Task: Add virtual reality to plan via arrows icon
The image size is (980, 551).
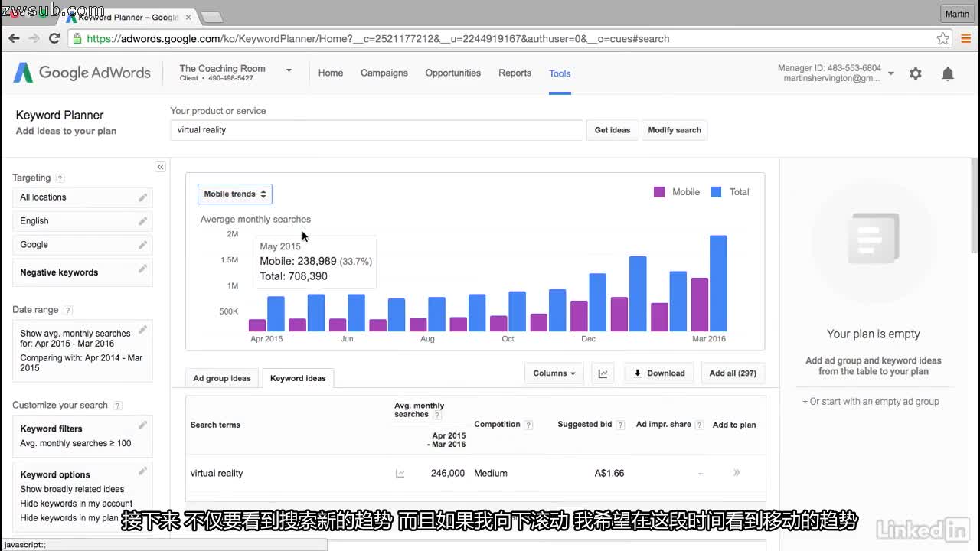Action: (x=737, y=473)
